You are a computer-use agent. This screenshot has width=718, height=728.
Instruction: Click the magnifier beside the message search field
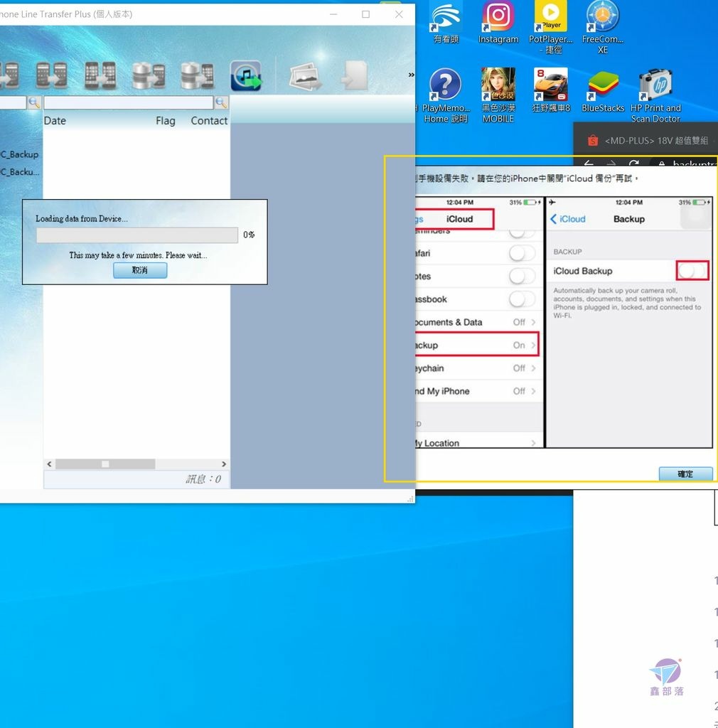pos(221,102)
